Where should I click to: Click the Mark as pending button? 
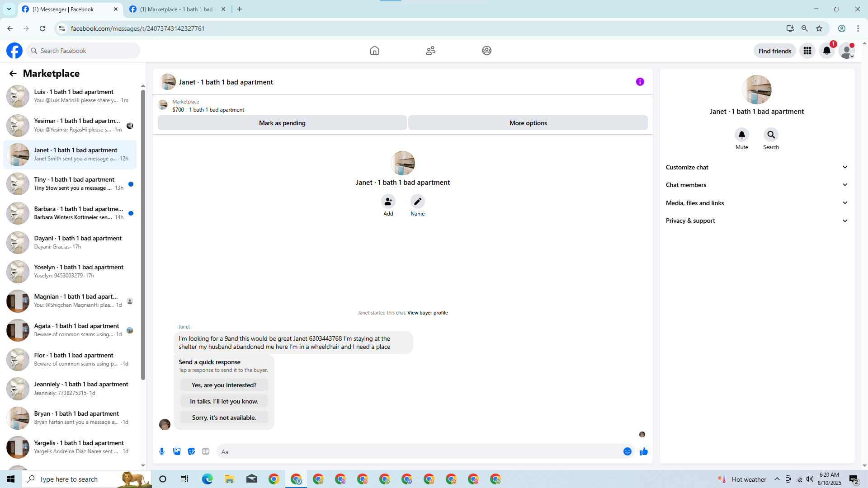point(282,123)
